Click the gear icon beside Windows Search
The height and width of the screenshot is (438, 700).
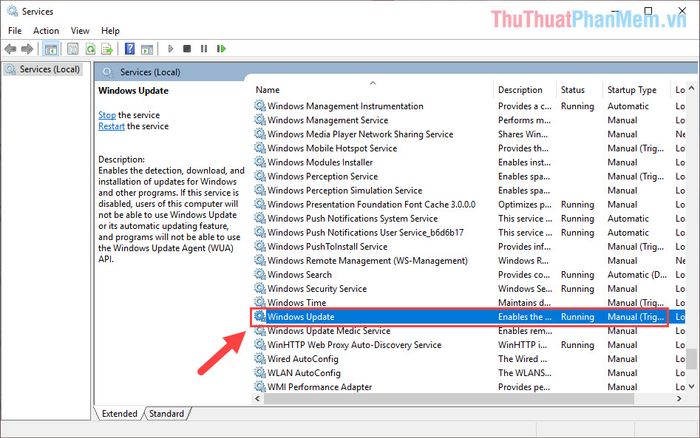coord(260,275)
